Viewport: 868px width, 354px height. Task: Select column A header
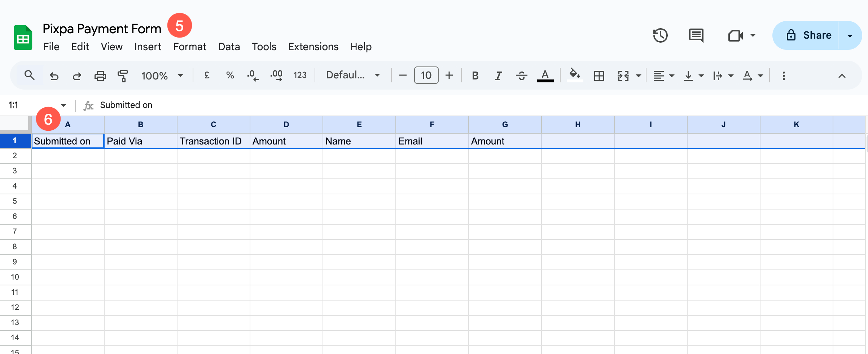pyautogui.click(x=68, y=124)
